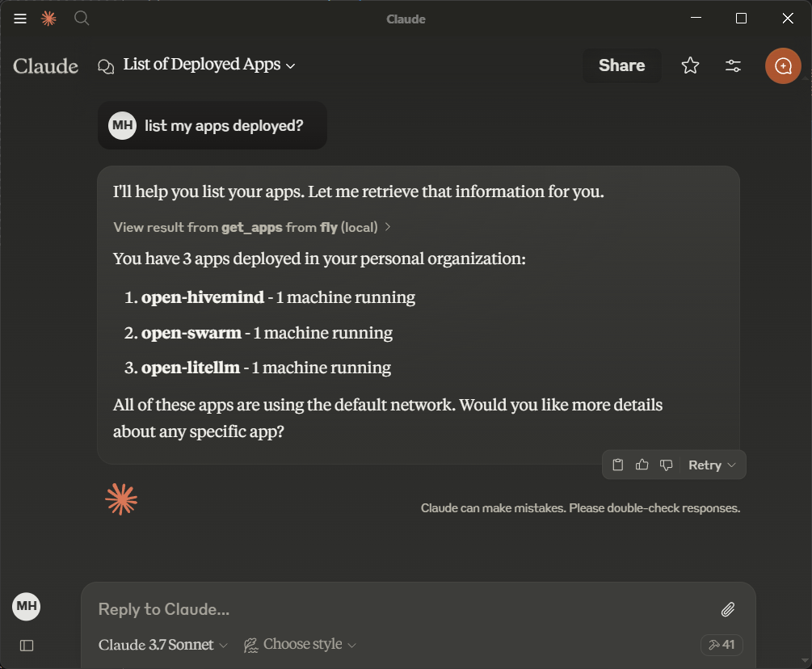Give thumbs up to the response
Viewport: 812px width, 669px height.
pos(642,465)
